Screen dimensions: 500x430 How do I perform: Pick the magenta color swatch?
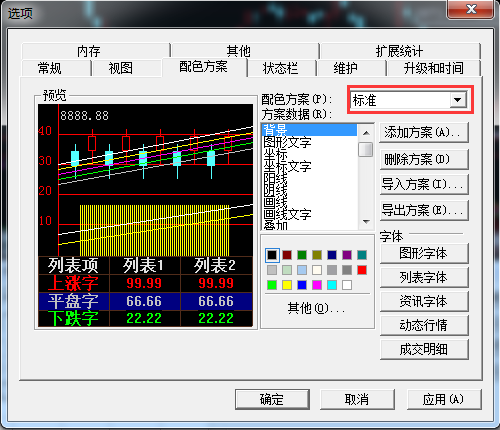(317, 285)
